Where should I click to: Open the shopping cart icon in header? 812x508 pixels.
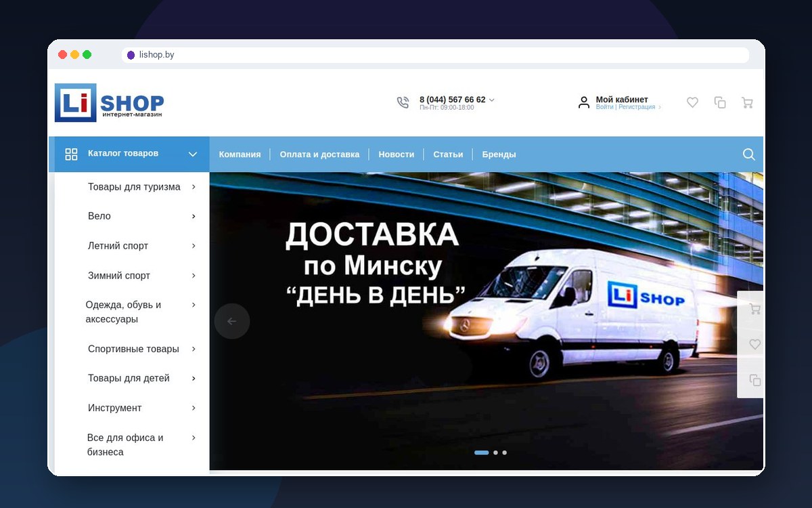[747, 102]
